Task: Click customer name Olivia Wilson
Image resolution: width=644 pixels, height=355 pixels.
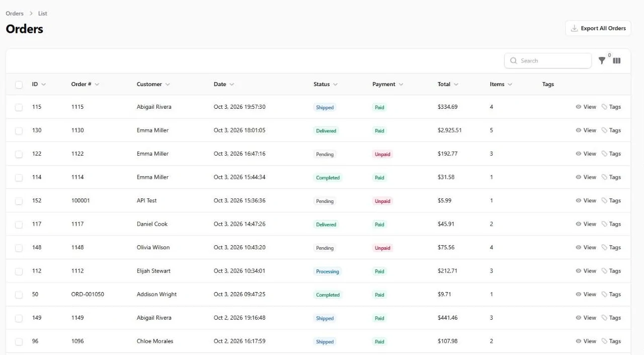Action: [x=153, y=247]
